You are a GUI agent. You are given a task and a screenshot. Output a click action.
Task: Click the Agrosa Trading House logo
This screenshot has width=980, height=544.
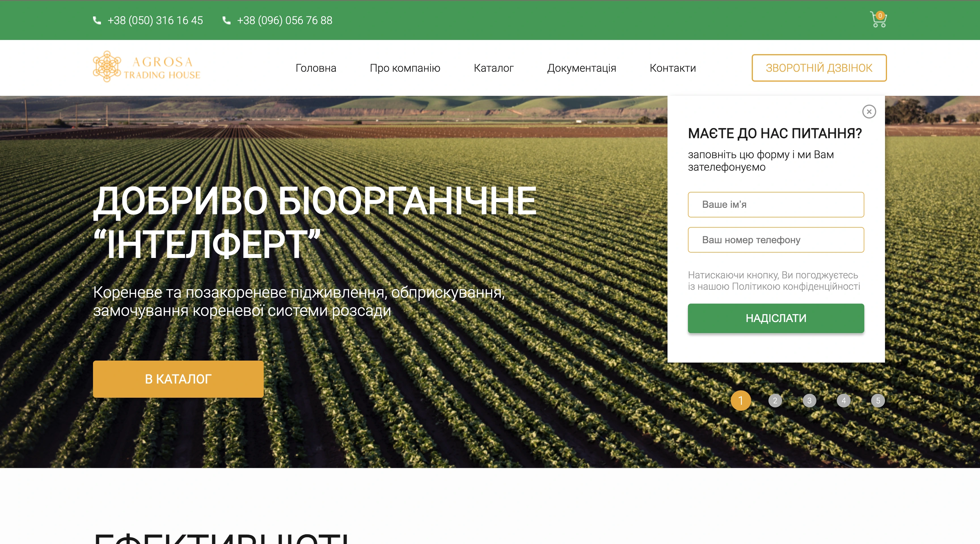pos(147,67)
